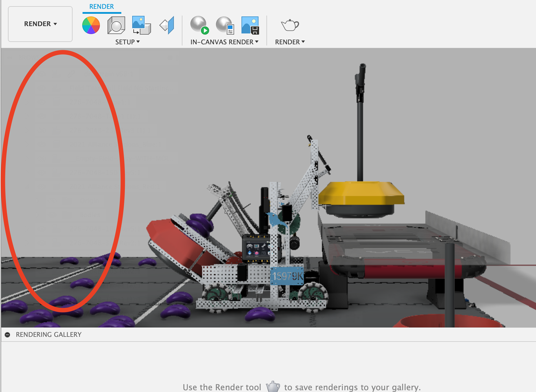
Task: Expand the RENDER panel dropdown beneath teapot
Action: point(290,42)
